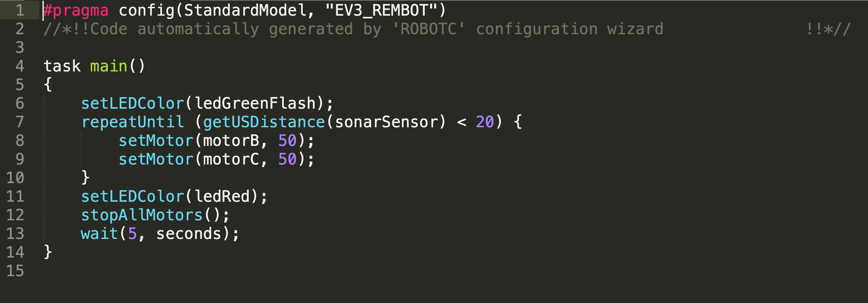The height and width of the screenshot is (303, 868).
Task: Click line number 4 in the gutter
Action: click(20, 66)
